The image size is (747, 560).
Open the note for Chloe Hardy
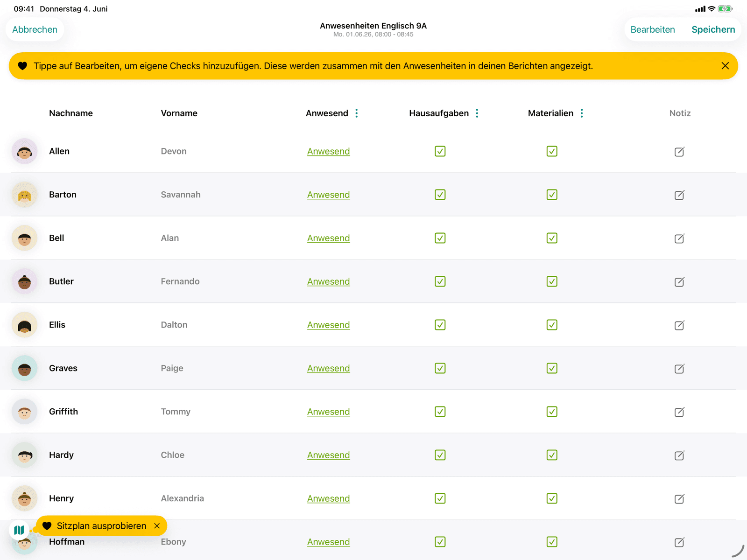coord(679,455)
